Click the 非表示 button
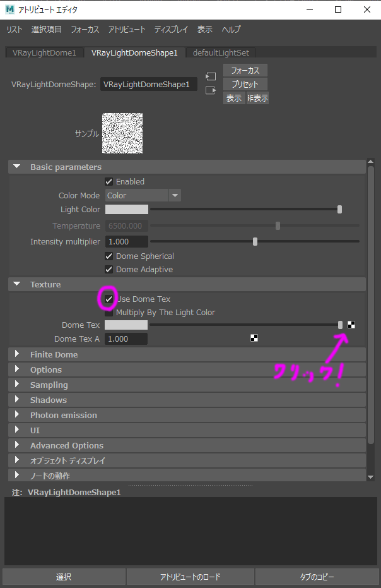This screenshot has width=381, height=588. point(257,99)
